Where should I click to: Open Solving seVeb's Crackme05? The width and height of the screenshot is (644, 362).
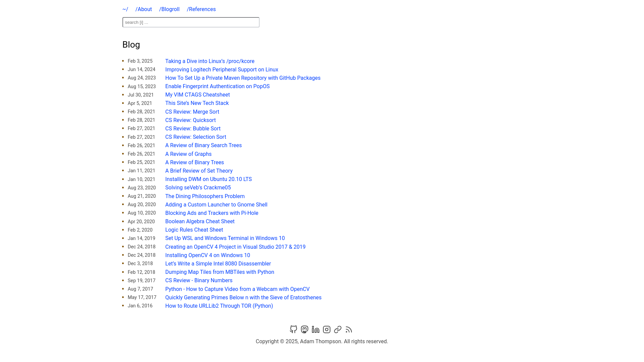pos(198,188)
